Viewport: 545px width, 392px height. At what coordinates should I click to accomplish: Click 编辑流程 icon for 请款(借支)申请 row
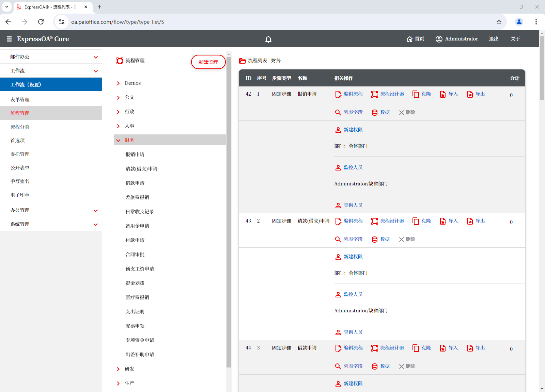pos(338,221)
